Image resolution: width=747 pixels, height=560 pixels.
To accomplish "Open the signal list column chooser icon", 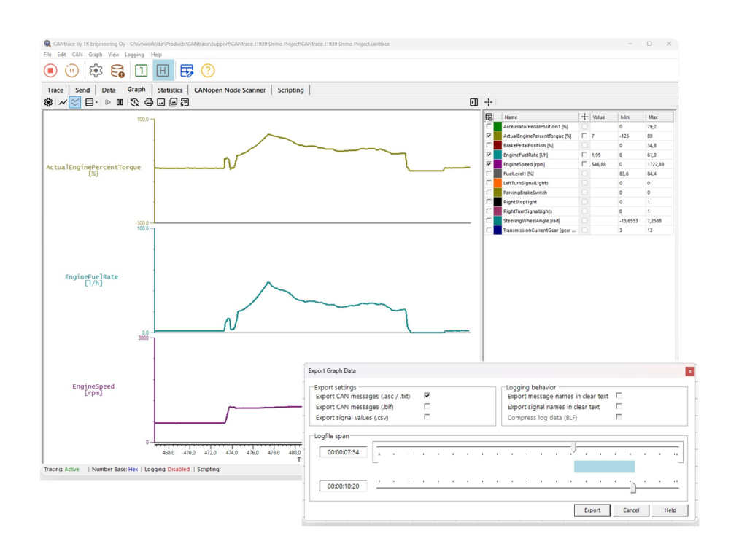I will [489, 117].
